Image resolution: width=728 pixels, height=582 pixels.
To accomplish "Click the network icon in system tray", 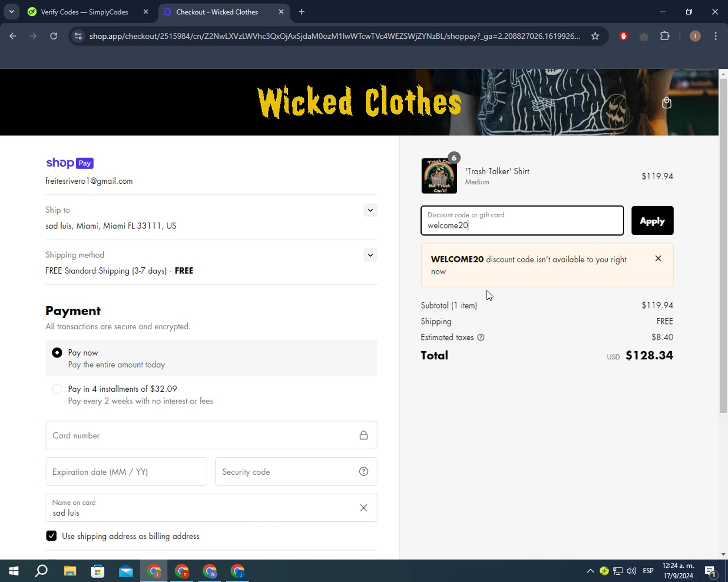I will 618,571.
